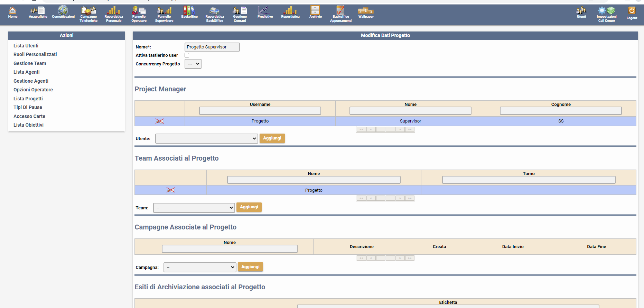Screen dimensions: 644x308
Task: Select Lista Progetti in Azioni menu
Action: click(x=28, y=99)
